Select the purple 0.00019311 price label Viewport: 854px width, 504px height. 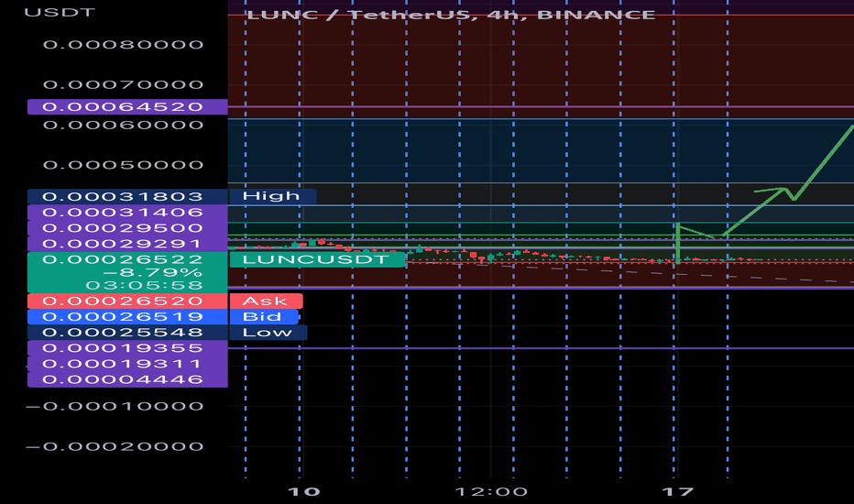coord(127,364)
